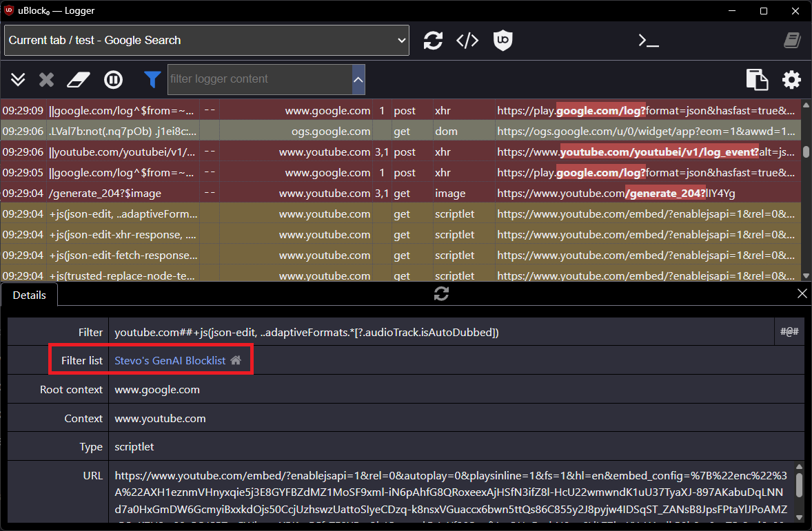
Task: Select the youtube.com/youtubei/v1 log_event row
Action: tap(400, 152)
